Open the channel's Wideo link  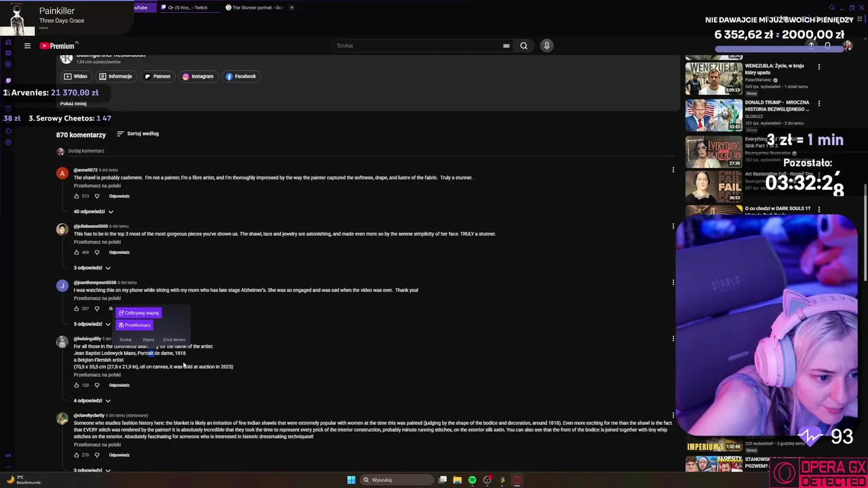(75, 77)
